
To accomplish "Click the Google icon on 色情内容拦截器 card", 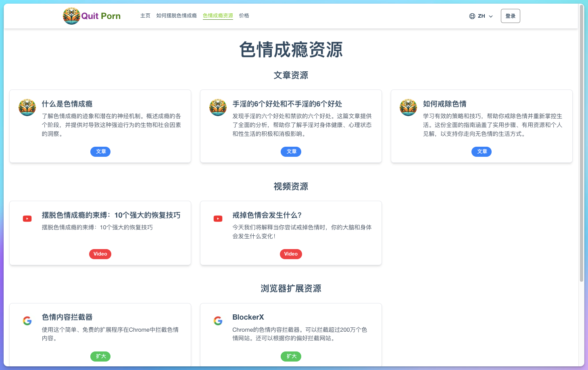I will (x=27, y=320).
